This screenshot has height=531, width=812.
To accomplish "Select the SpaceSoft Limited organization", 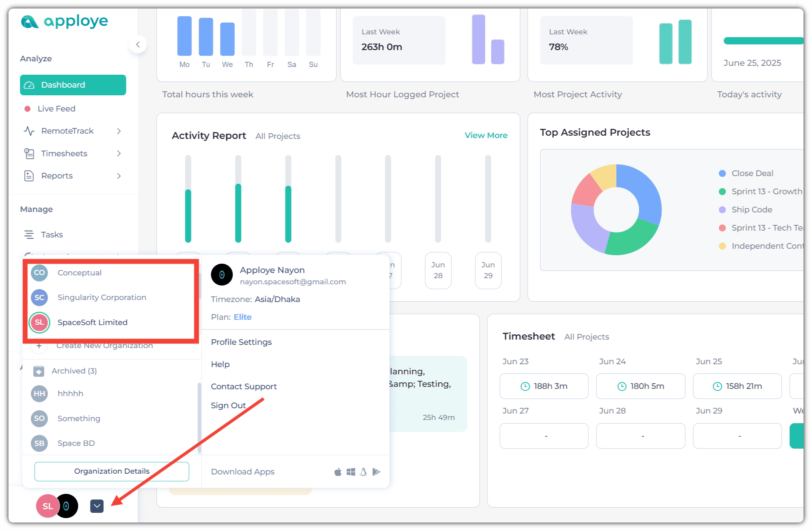I will point(92,322).
